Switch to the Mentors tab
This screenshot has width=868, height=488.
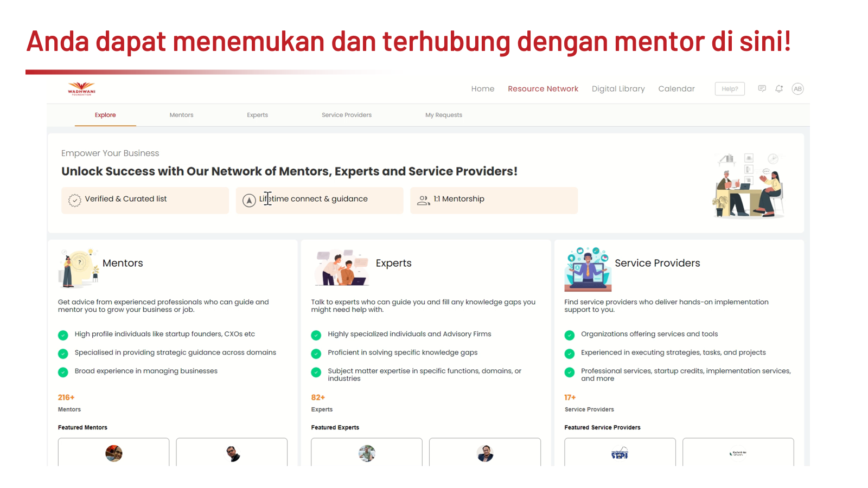(x=181, y=115)
